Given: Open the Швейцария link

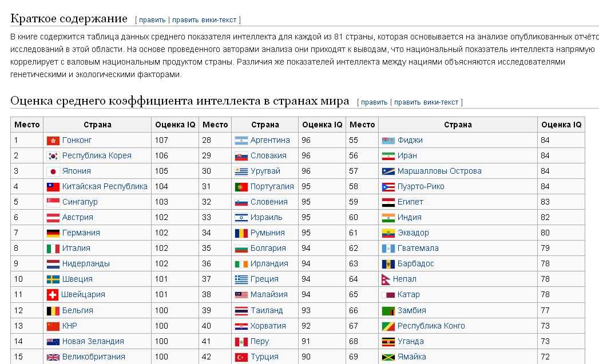Looking at the screenshot, I should coord(84,294).
